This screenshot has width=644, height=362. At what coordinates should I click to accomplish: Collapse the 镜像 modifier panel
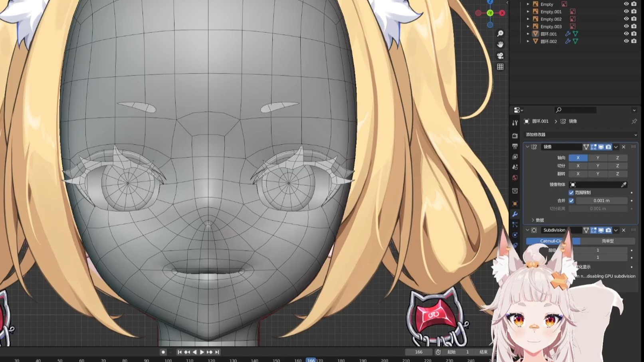pos(527,147)
